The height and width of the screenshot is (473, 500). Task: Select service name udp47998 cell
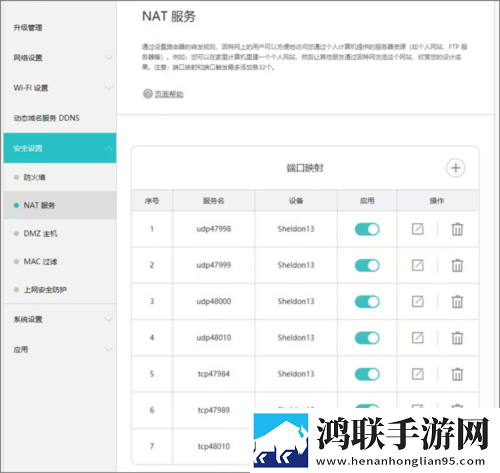click(x=214, y=229)
